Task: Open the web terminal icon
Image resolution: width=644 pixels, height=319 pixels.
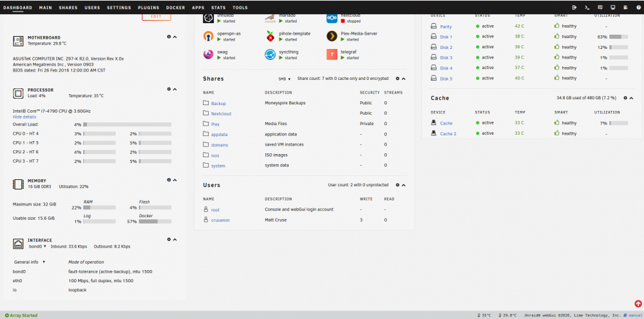Action: (587, 7)
